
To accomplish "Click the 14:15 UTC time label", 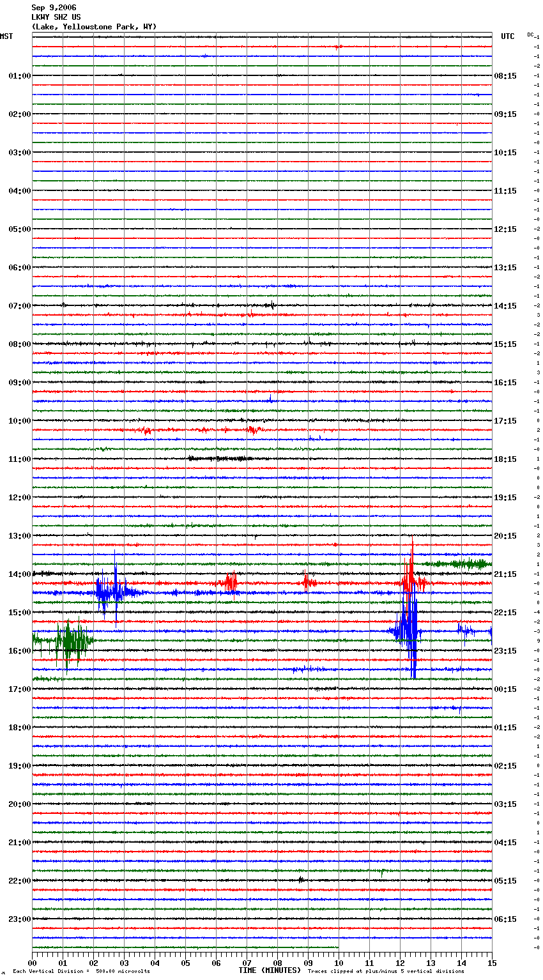I will pos(505,306).
